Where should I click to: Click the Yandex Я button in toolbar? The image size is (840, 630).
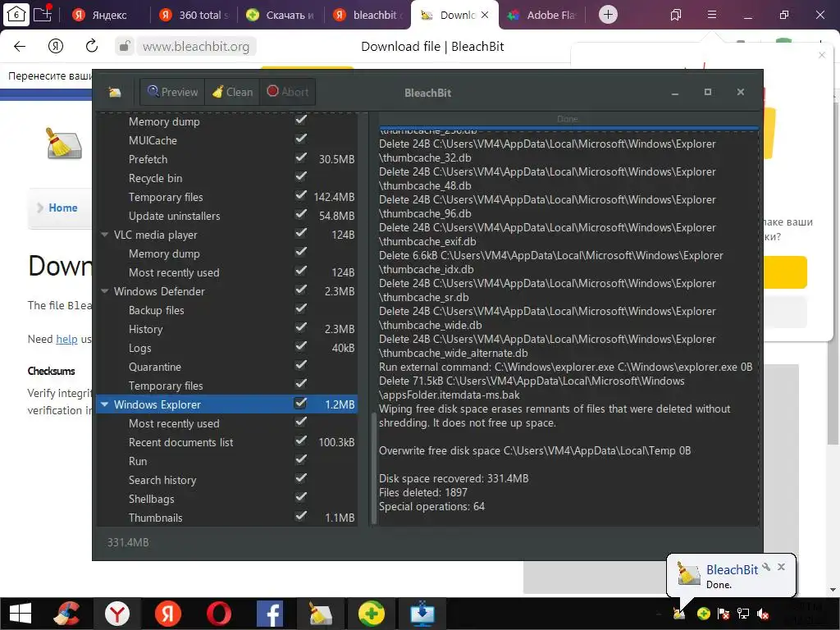click(x=56, y=47)
